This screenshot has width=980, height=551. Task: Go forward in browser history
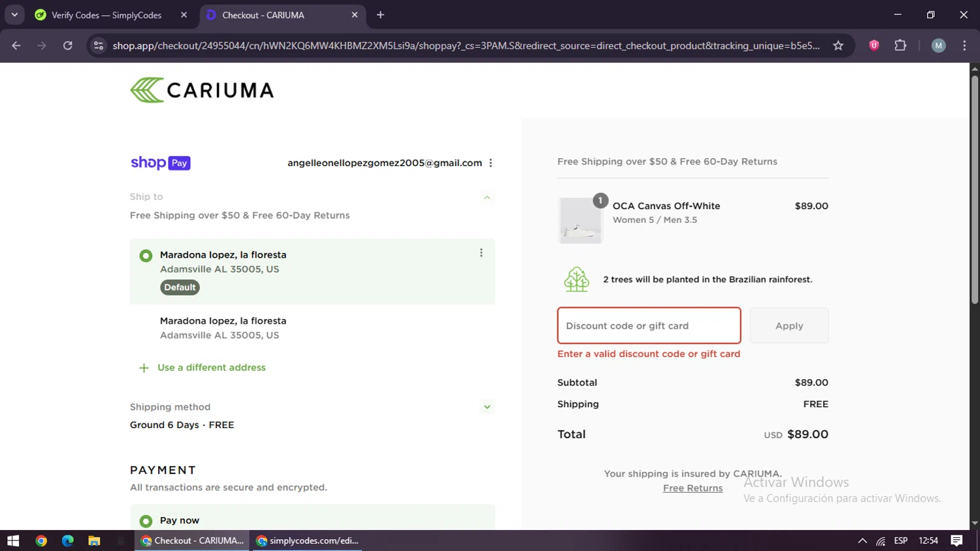point(42,46)
